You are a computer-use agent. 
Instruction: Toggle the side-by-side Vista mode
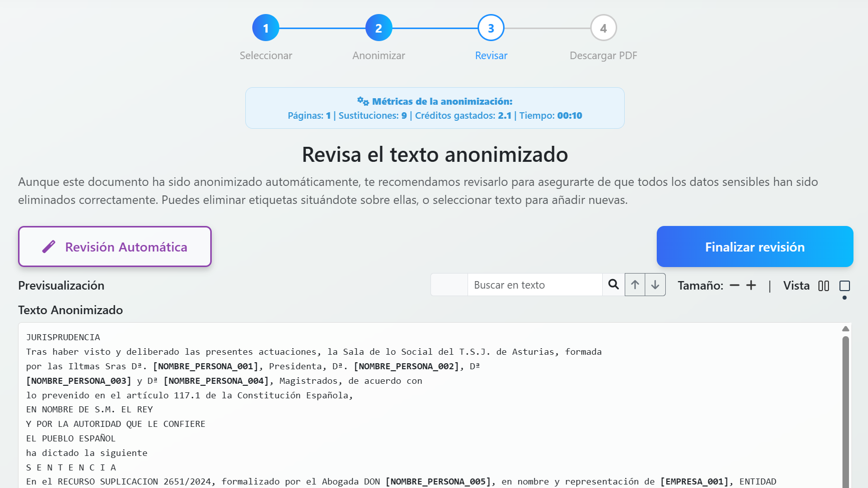[x=823, y=286]
